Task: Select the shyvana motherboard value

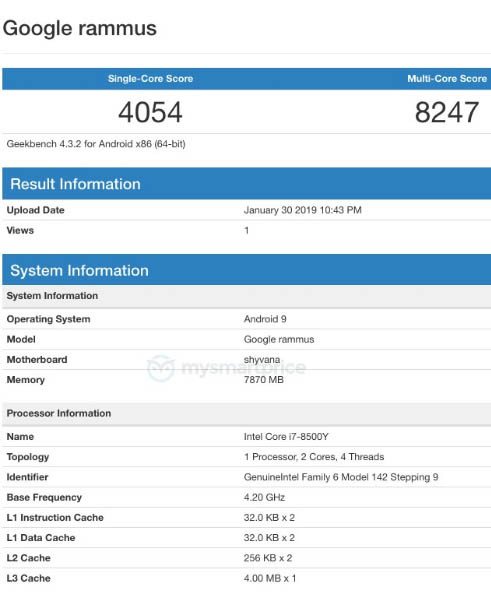Action: tap(262, 360)
